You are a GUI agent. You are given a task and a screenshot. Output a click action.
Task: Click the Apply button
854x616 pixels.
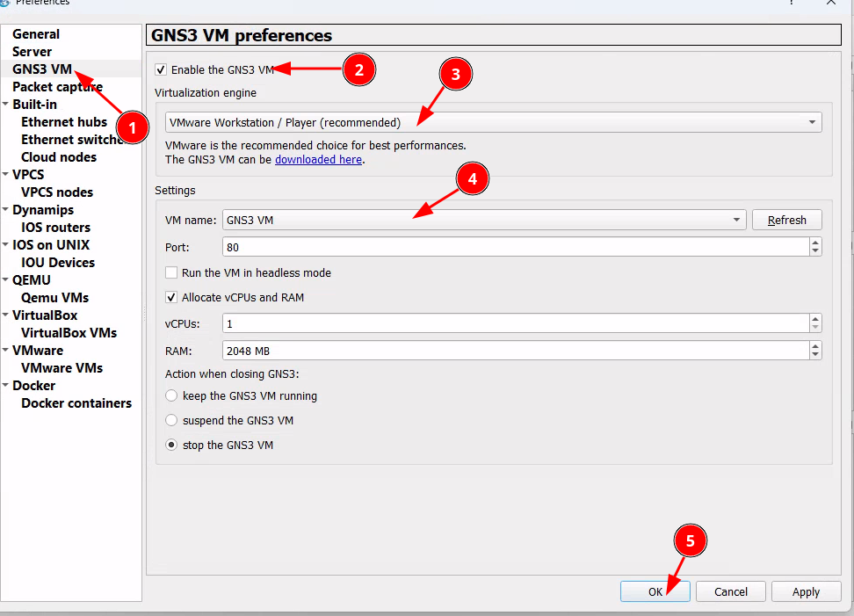[806, 591]
